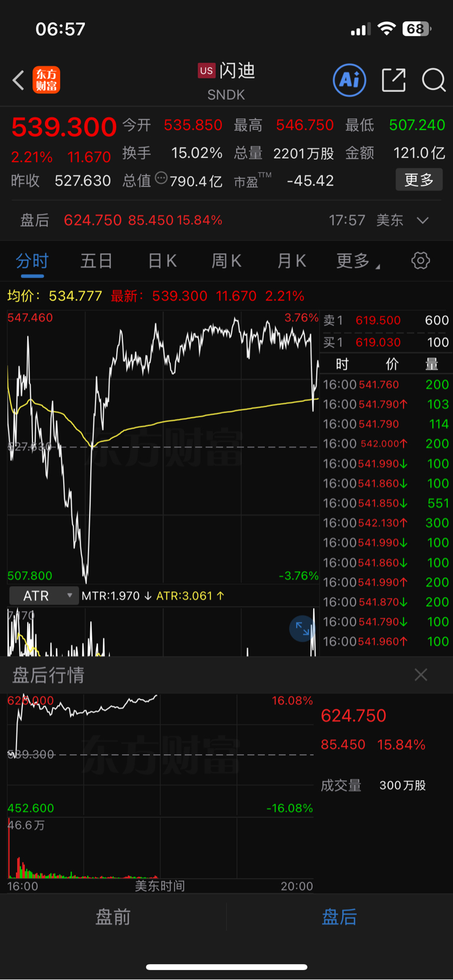Select the 盘后 bottom tab
The height and width of the screenshot is (980, 453).
[340, 917]
